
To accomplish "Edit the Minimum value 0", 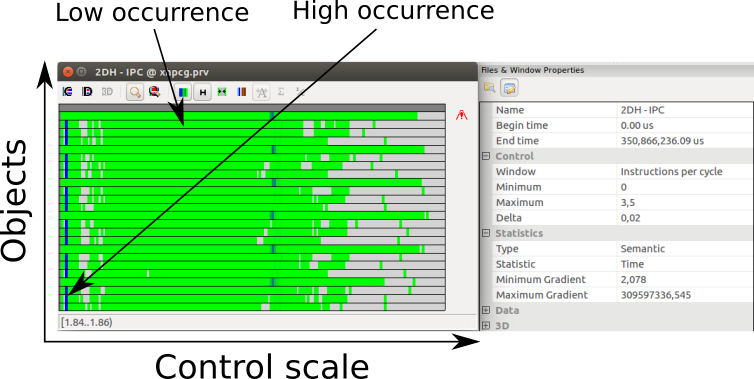I will 684,187.
